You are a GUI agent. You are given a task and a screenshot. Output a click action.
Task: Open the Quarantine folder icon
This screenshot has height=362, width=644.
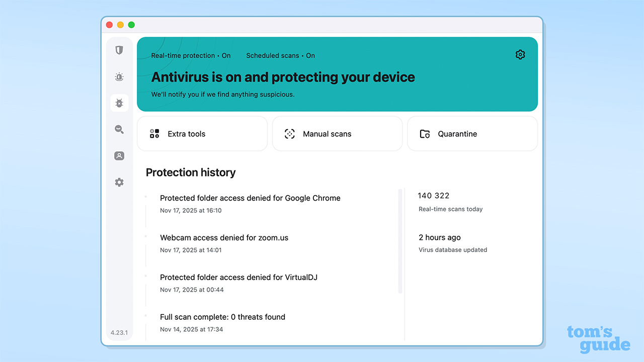424,134
